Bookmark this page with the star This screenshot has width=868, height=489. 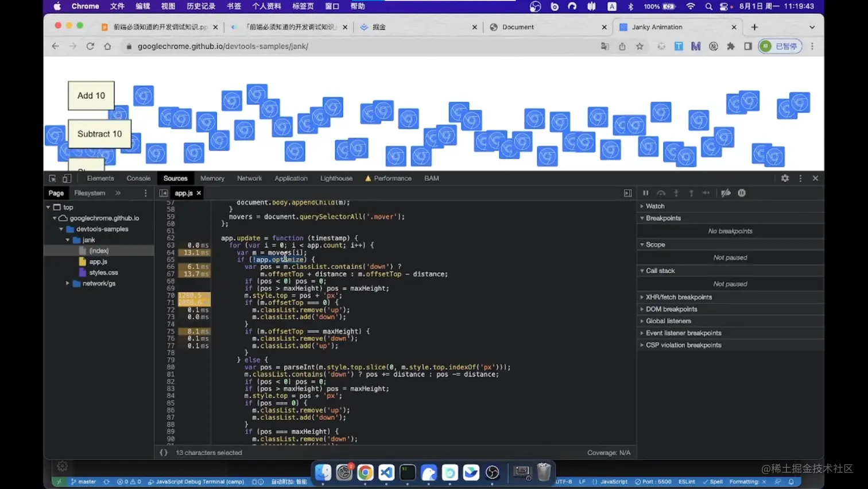(x=640, y=46)
